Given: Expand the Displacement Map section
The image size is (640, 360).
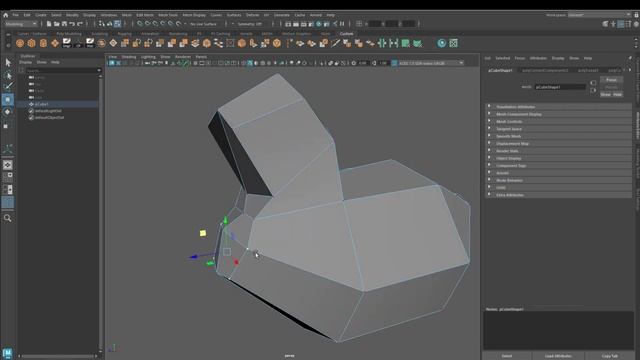Looking at the screenshot, I should (558, 143).
